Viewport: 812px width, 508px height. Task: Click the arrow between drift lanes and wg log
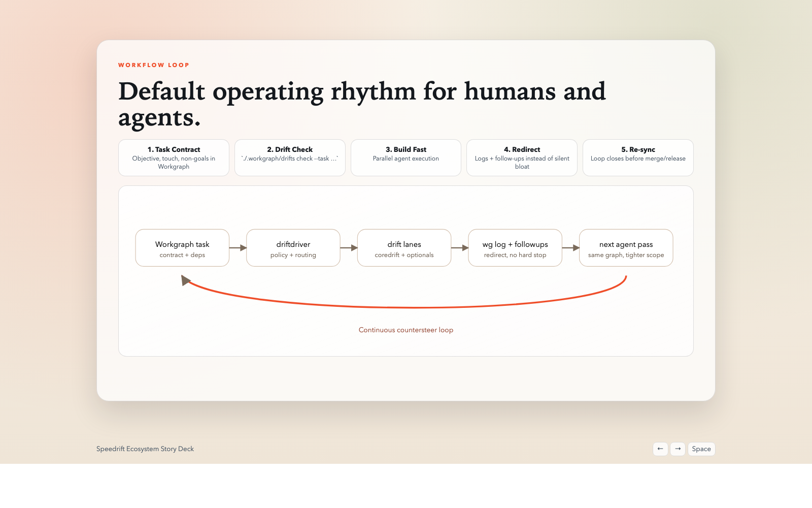tap(459, 248)
